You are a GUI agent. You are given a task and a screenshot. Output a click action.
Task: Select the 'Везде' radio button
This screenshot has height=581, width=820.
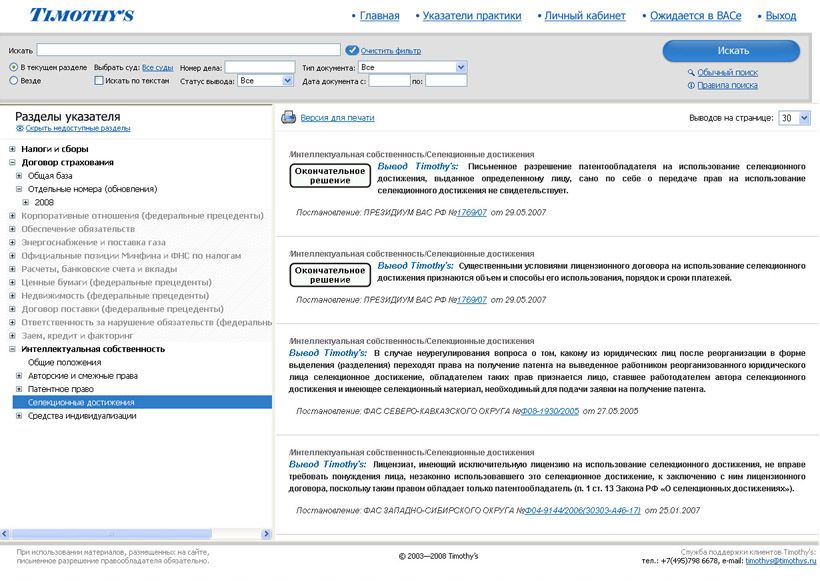click(14, 81)
